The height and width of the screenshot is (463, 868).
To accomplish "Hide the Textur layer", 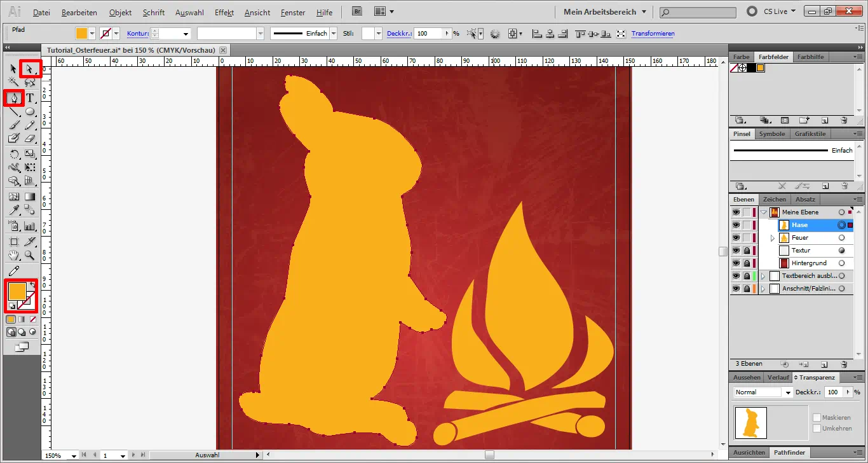I will pyautogui.click(x=736, y=250).
